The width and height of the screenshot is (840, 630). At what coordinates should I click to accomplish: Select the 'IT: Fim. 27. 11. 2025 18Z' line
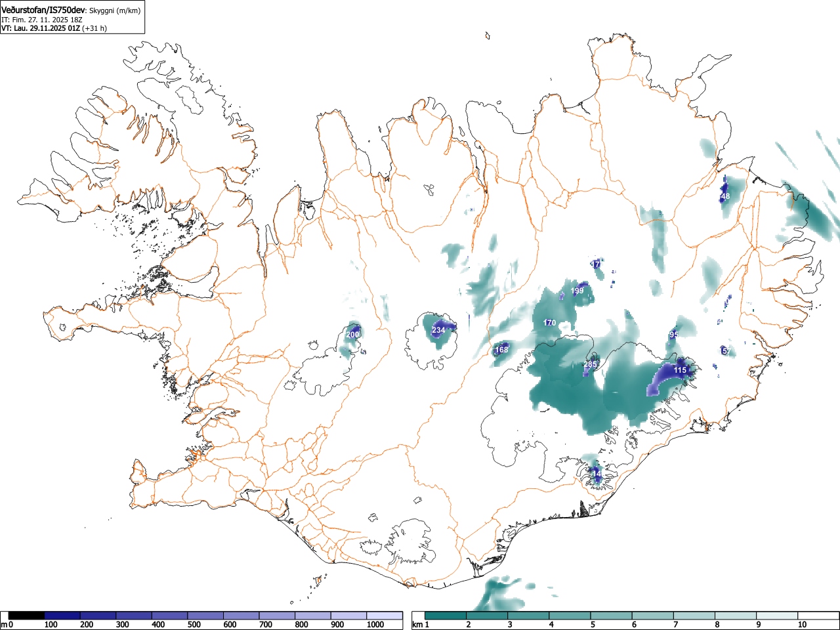pyautogui.click(x=42, y=20)
